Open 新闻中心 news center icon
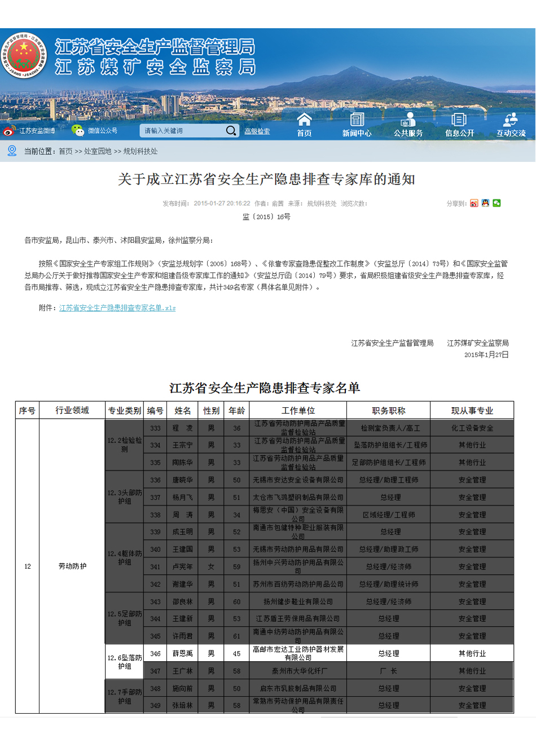 [357, 120]
